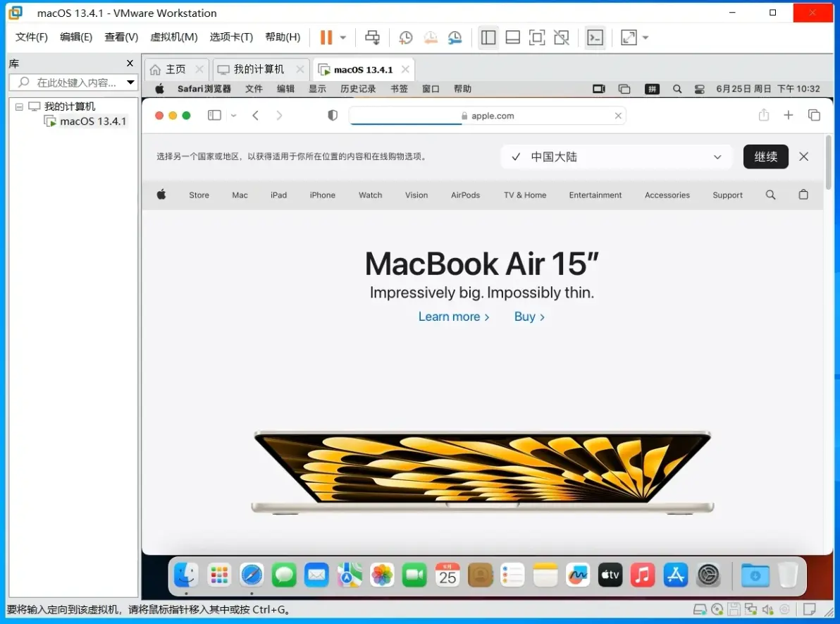
Task: Enter VMware full screen mode
Action: [x=537, y=37]
